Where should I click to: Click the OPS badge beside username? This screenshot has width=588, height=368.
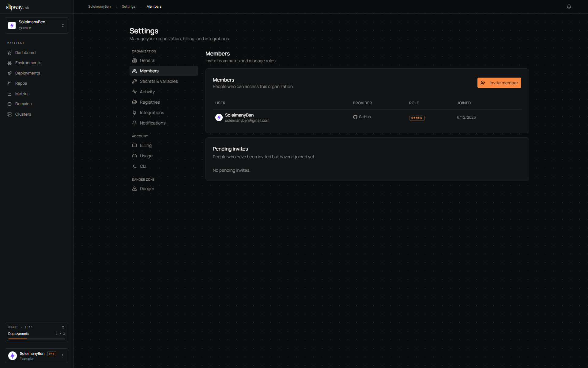click(52, 354)
